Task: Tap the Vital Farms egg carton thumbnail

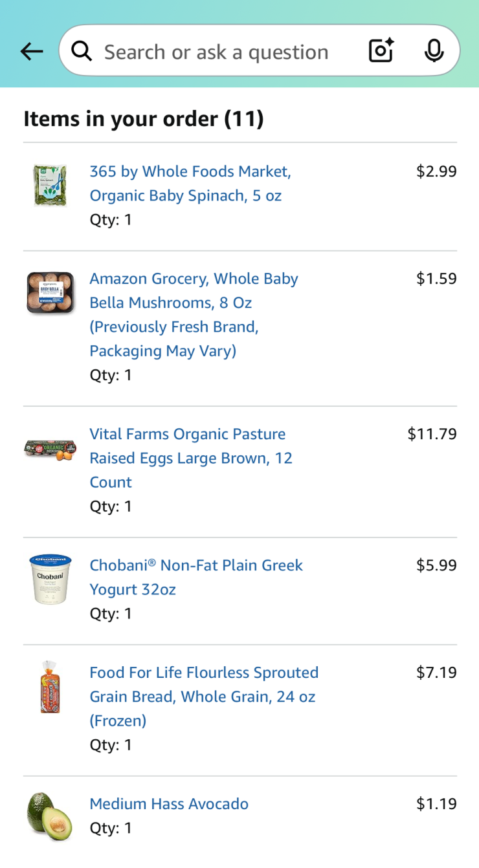Action: 50,449
